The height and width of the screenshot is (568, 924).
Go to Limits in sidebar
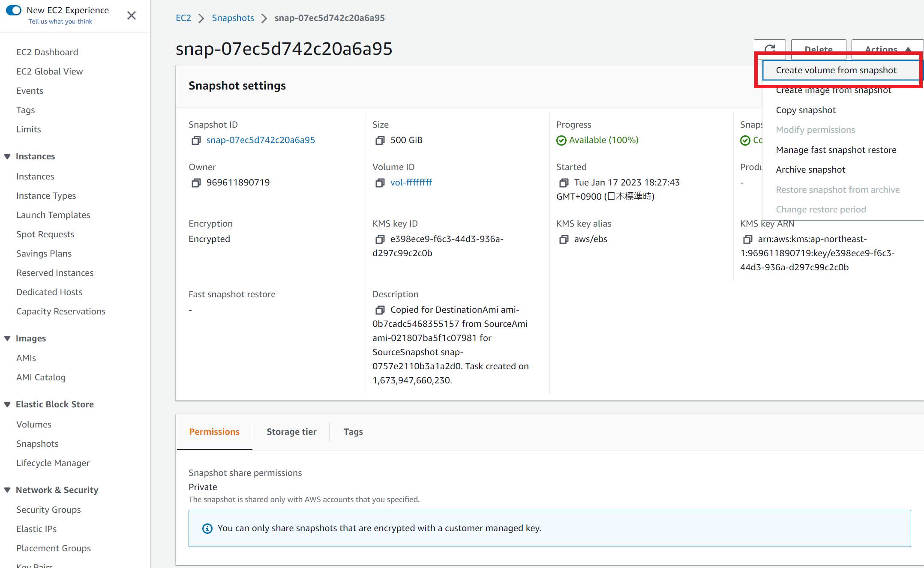[x=29, y=129]
